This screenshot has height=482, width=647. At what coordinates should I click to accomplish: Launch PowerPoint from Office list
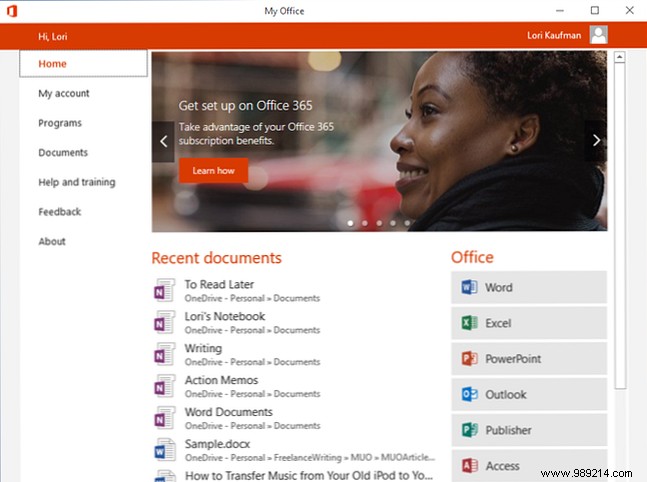pos(529,359)
